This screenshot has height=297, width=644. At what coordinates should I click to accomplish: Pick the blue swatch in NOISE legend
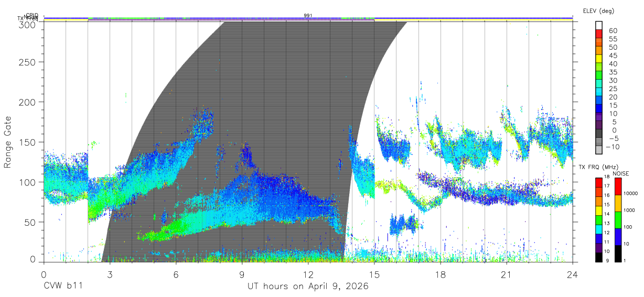[617, 236]
